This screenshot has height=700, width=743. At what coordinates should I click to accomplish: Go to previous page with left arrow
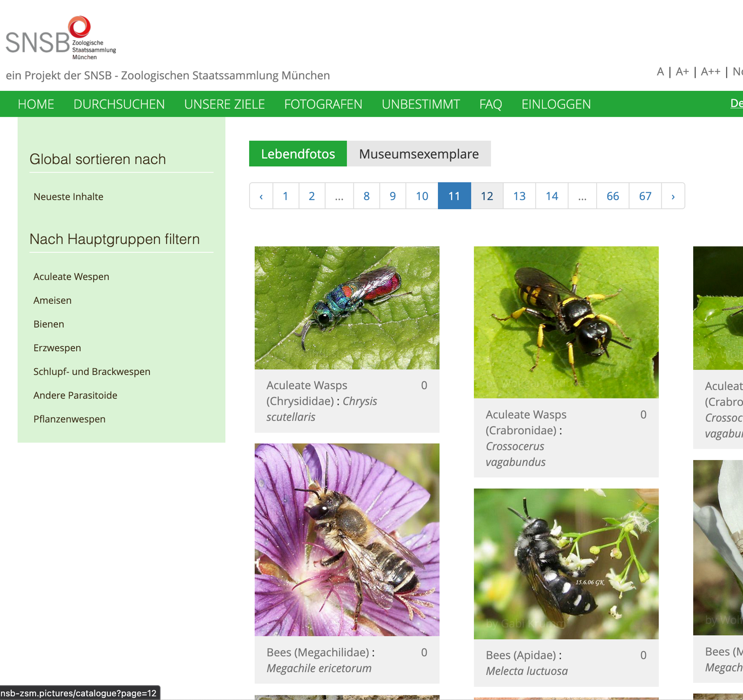tap(261, 196)
